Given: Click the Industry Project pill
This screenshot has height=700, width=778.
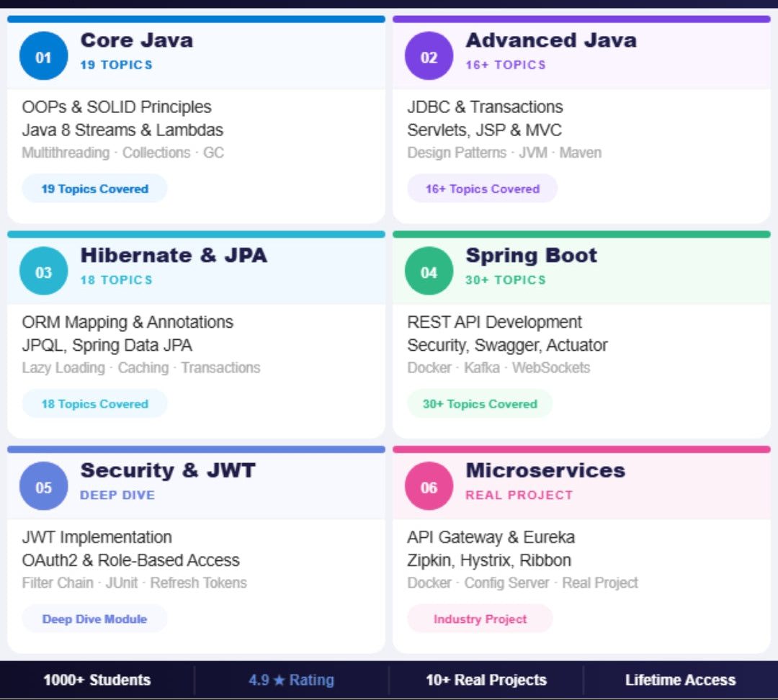Looking at the screenshot, I should click(x=480, y=619).
